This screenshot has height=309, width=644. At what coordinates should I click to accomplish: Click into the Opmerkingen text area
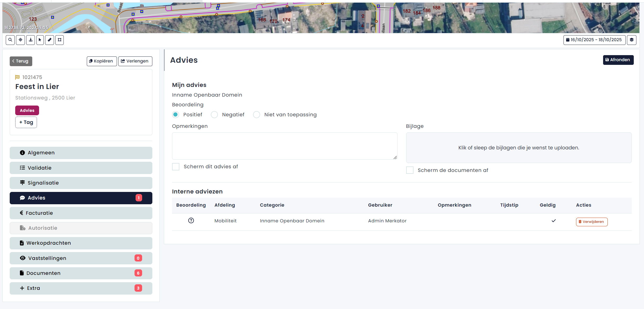click(285, 146)
